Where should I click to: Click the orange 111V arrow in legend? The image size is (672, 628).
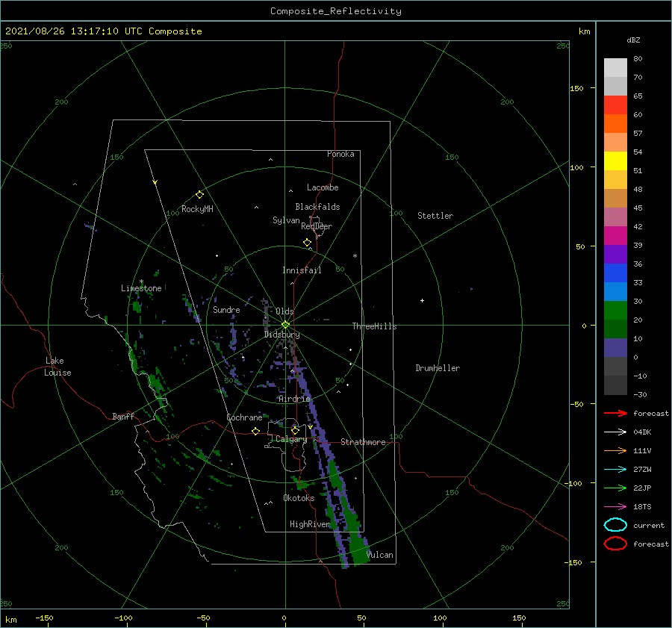pos(615,450)
